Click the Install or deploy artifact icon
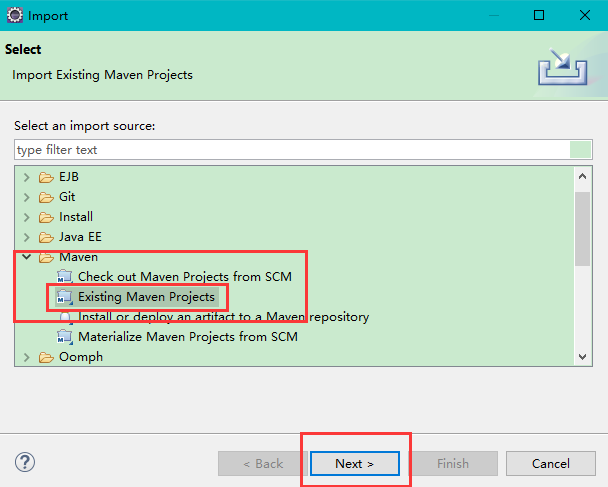Image resolution: width=608 pixels, height=487 pixels. click(x=65, y=317)
